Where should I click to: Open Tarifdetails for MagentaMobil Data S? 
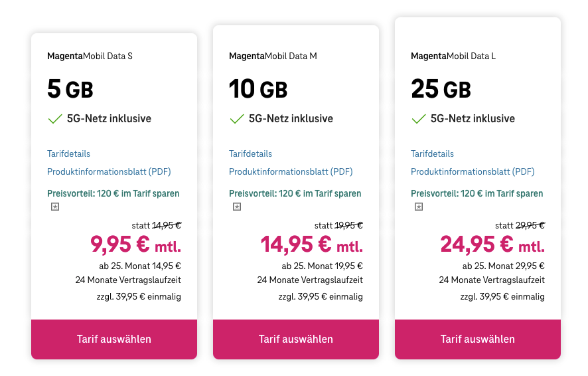(x=69, y=153)
